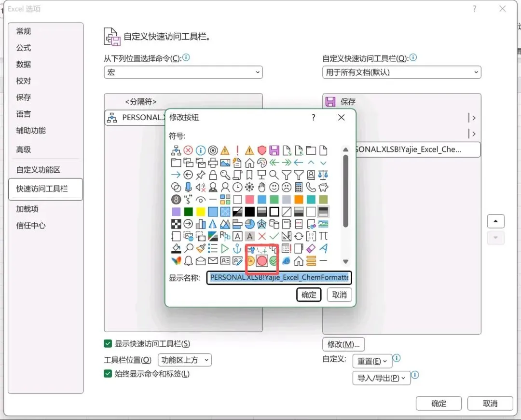Select the red exclamation mark symbol
The width and height of the screenshot is (521, 420).
(x=237, y=150)
